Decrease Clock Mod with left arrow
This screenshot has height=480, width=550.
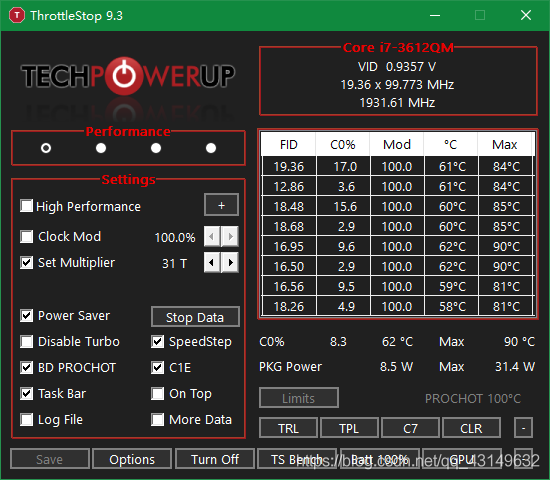[x=212, y=236]
